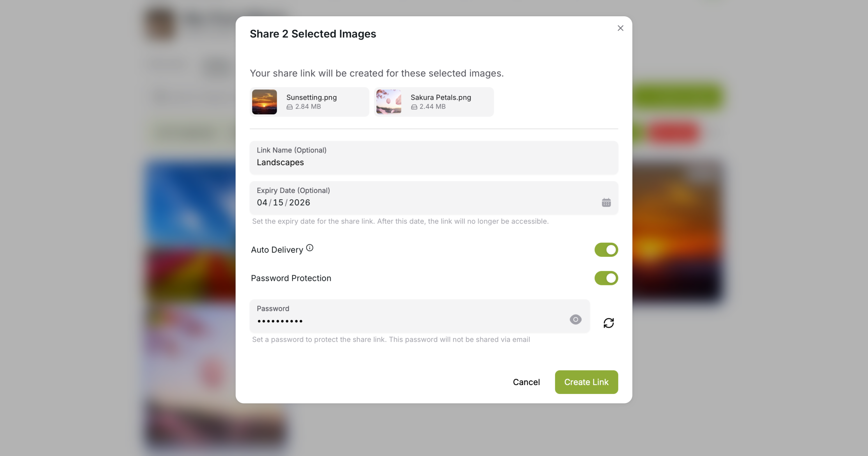Turn off the Auto Delivery toggle
The height and width of the screenshot is (456, 868).
[606, 250]
